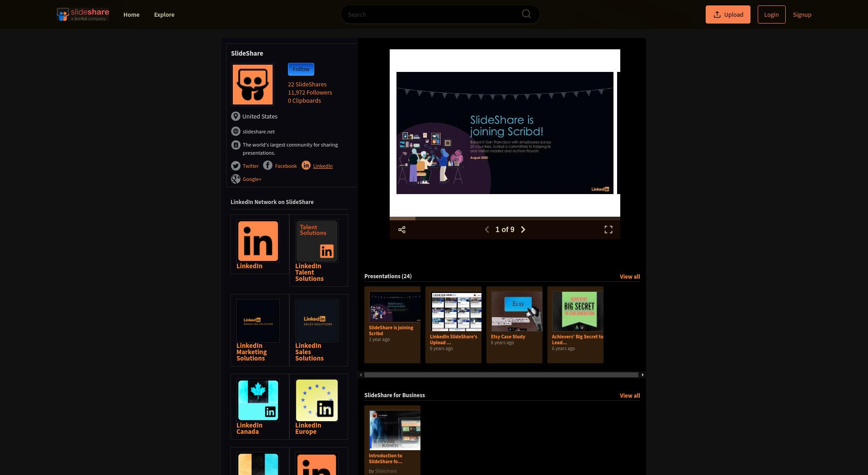Click the presentations horizontal scrollbar track
The height and width of the screenshot is (475, 868).
pyautogui.click(x=501, y=375)
